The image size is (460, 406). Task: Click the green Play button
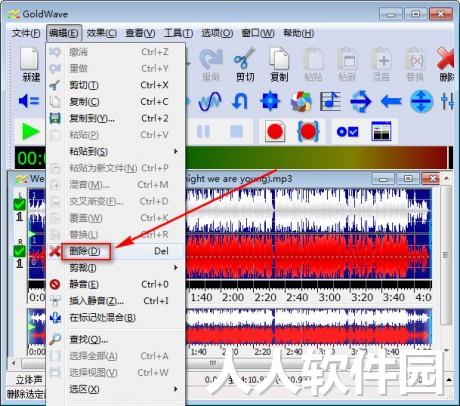30,132
